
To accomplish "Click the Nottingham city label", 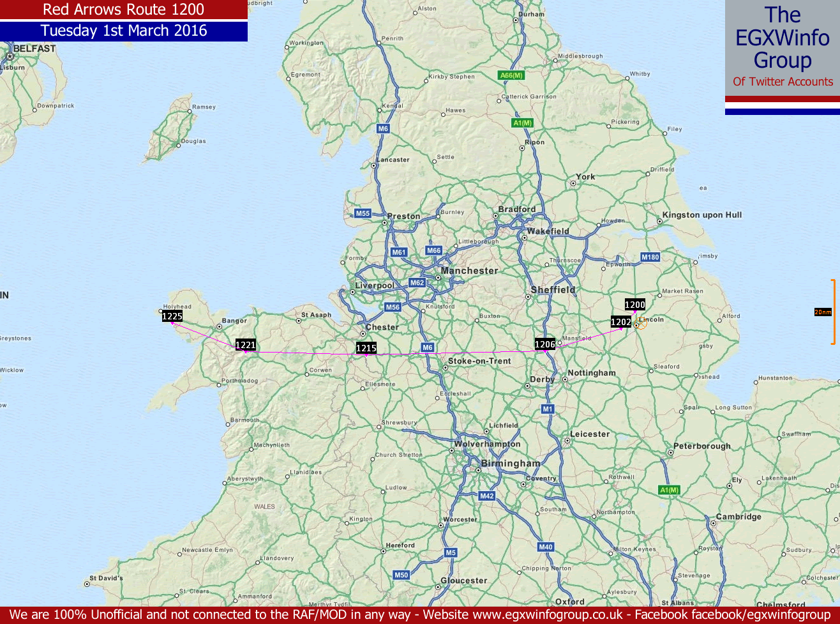I will click(592, 373).
